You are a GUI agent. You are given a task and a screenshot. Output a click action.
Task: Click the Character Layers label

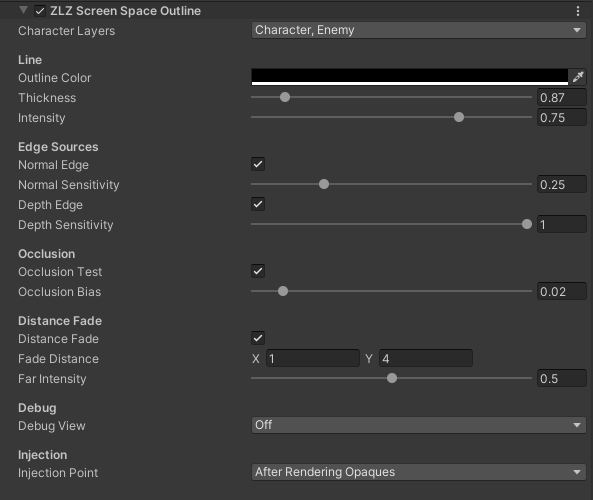67,31
